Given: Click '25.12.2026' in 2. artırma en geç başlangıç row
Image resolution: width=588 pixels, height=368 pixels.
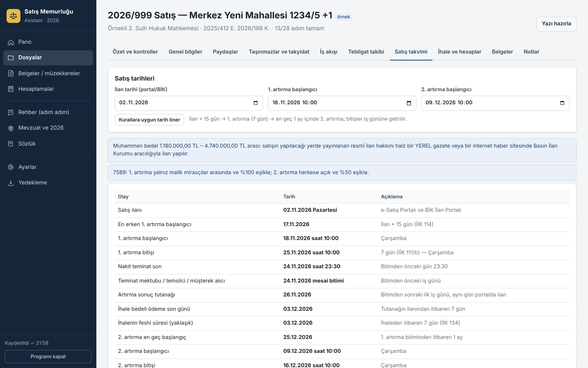Looking at the screenshot, I should pyautogui.click(x=298, y=337).
